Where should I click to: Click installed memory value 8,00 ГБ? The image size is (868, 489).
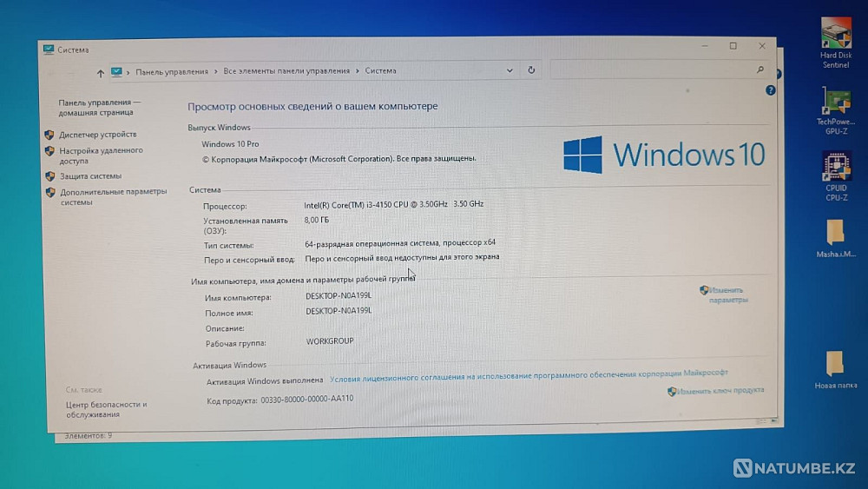pos(316,220)
